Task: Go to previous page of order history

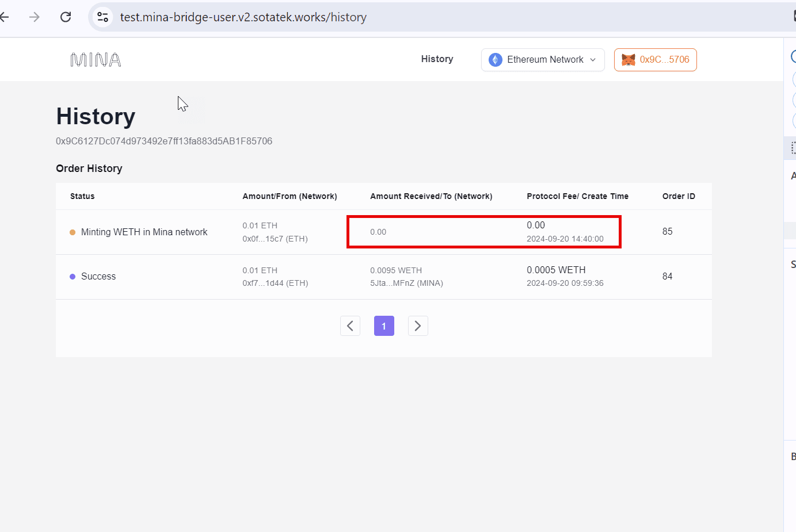Action: pos(350,326)
